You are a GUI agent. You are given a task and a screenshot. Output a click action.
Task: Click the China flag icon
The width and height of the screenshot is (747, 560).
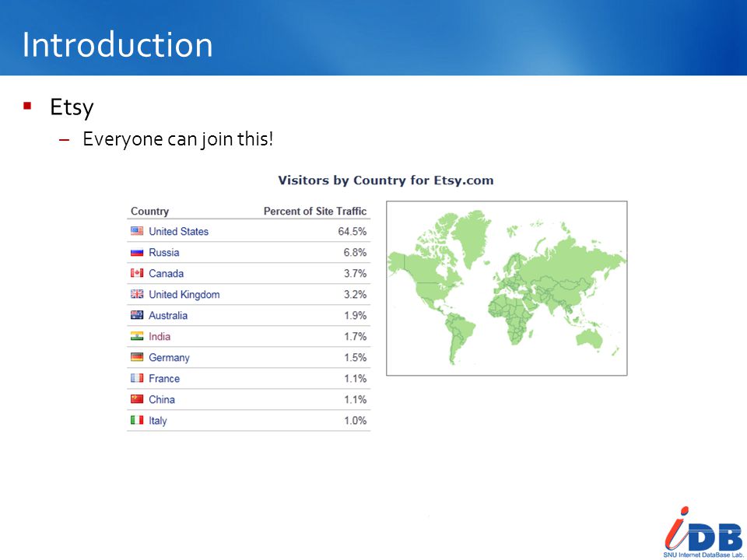[x=137, y=398]
